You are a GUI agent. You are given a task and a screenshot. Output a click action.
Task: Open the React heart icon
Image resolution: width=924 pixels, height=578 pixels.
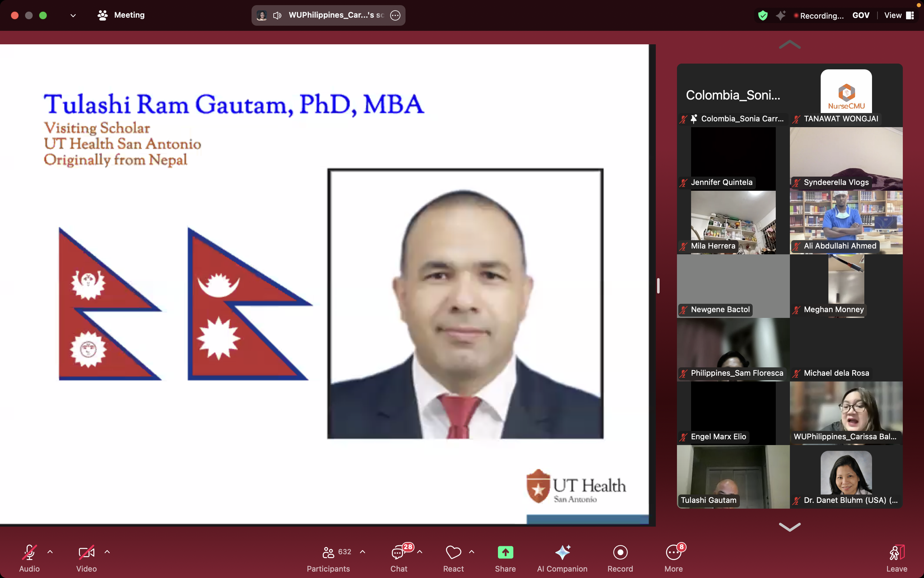click(x=453, y=552)
